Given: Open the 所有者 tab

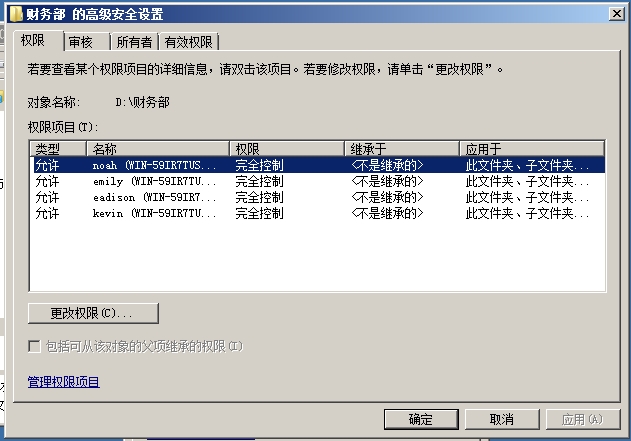Looking at the screenshot, I should pyautogui.click(x=134, y=42).
